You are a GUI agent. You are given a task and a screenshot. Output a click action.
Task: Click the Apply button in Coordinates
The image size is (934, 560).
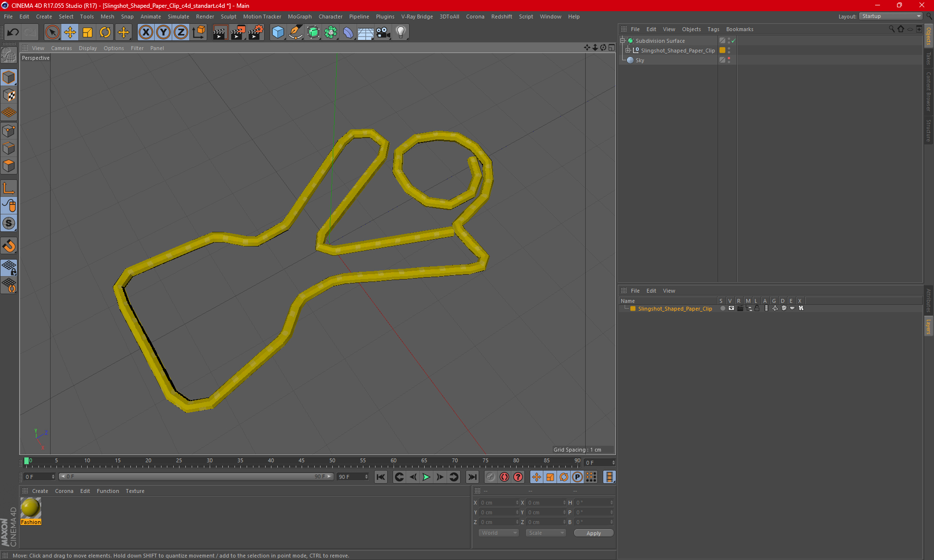click(593, 533)
